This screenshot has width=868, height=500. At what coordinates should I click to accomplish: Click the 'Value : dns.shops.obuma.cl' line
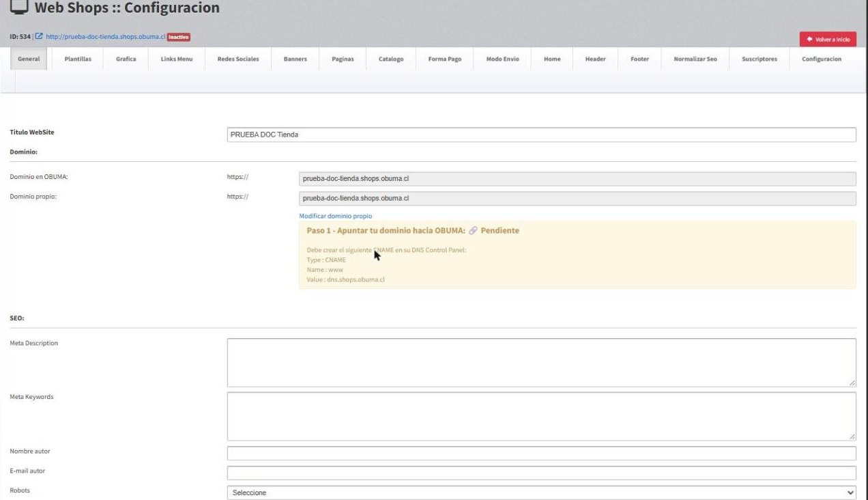(x=346, y=279)
